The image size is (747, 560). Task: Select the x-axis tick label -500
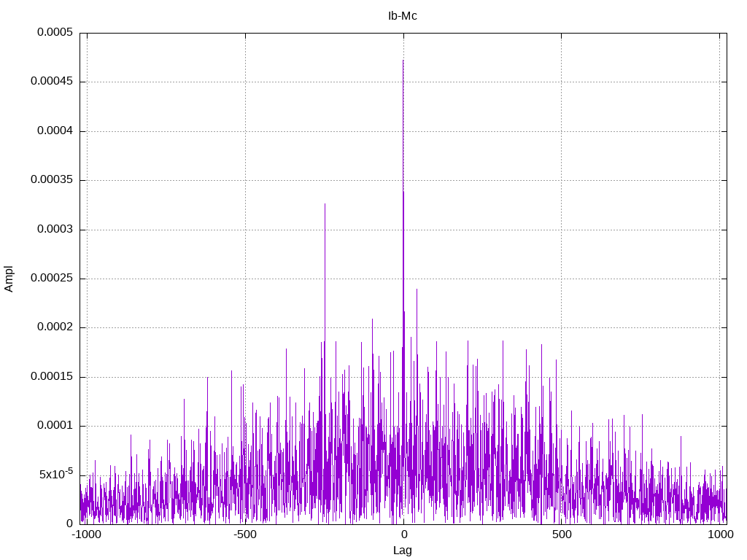pyautogui.click(x=245, y=534)
